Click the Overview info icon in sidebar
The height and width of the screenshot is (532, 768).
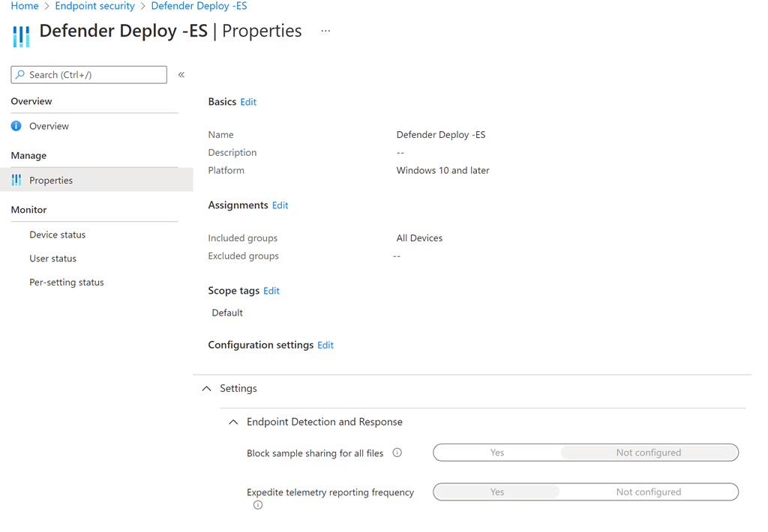point(16,126)
